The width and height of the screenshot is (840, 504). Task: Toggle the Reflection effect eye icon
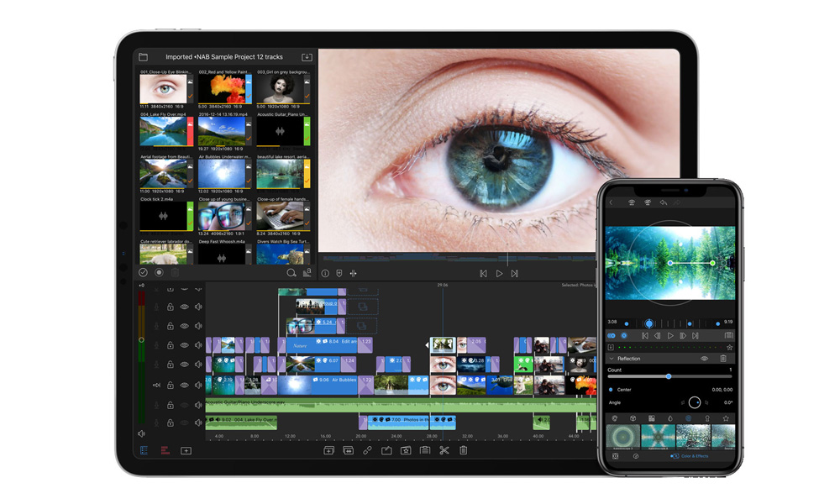[x=704, y=359]
